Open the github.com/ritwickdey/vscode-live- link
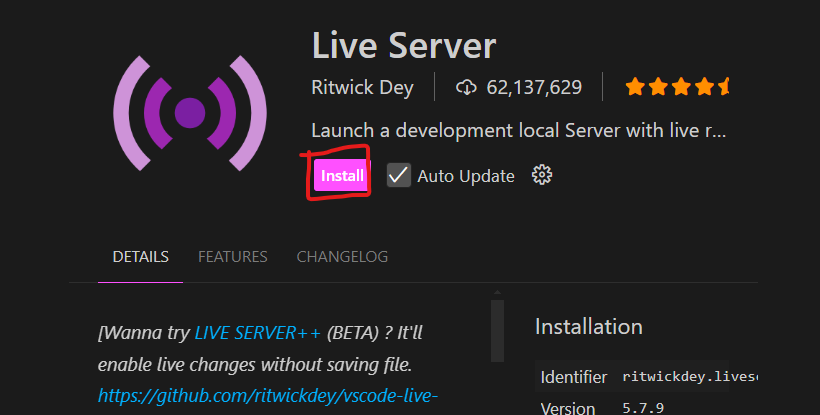820x415 pixels. coord(268,396)
